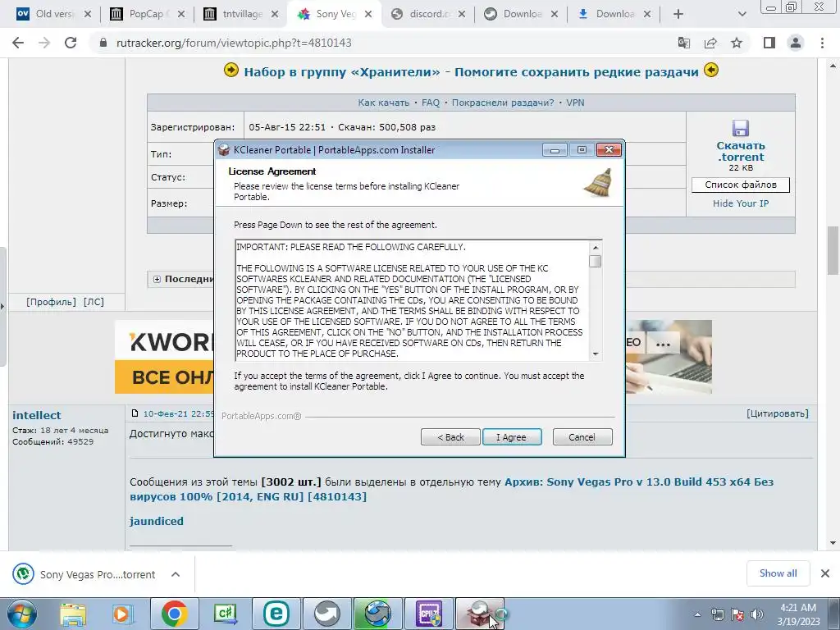
Task: Open the Архив: Sony Vegas Pro topic link
Action: (x=452, y=489)
